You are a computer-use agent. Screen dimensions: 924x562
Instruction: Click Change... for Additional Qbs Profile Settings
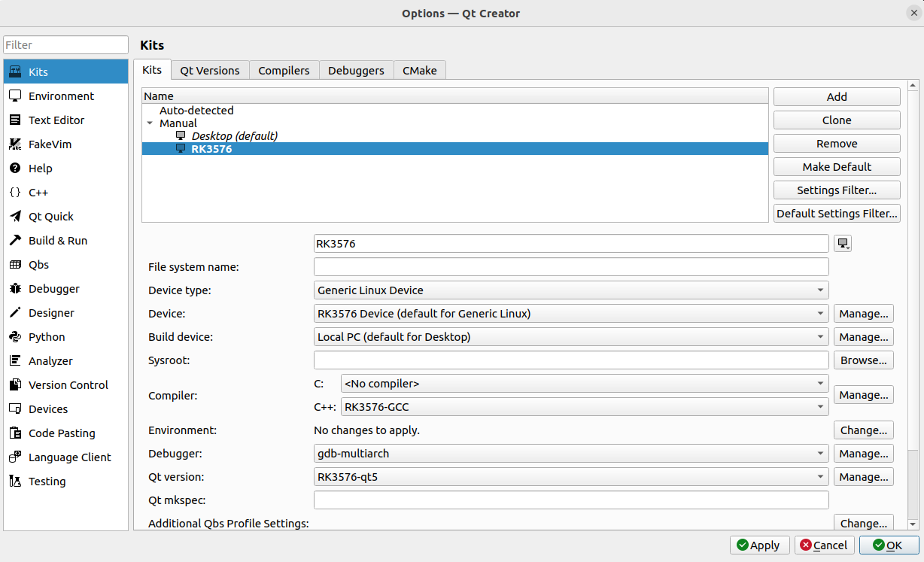(x=864, y=523)
